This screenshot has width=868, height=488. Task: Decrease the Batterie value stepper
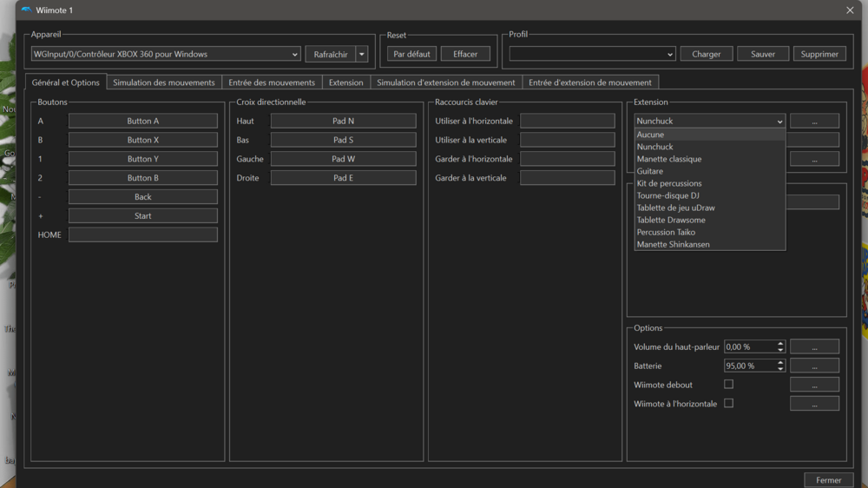click(781, 369)
